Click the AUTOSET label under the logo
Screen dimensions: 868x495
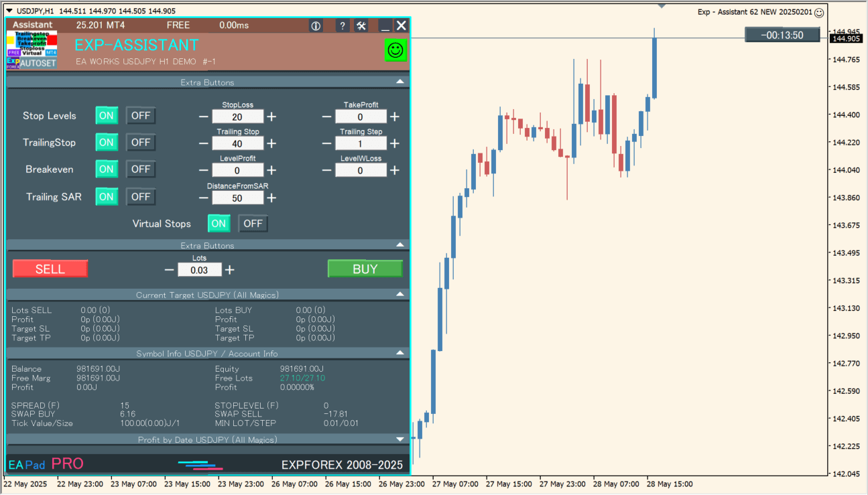pos(38,62)
